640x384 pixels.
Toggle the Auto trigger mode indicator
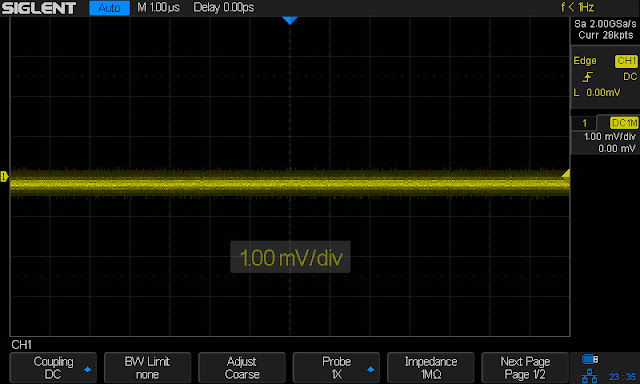(x=109, y=8)
